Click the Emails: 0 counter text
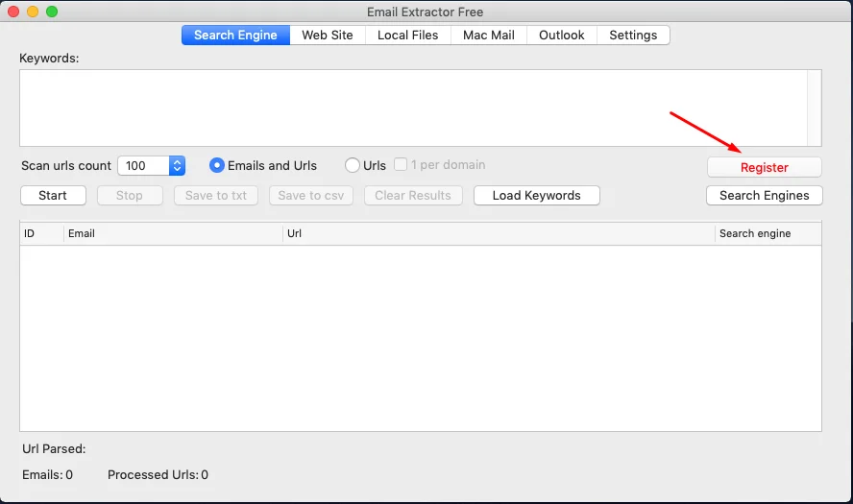853x504 pixels. click(47, 475)
